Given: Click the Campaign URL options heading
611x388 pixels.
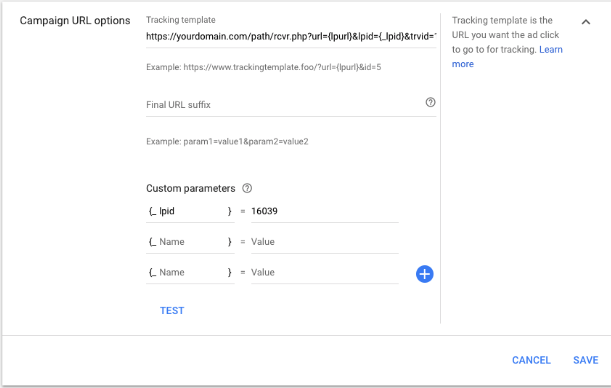Looking at the screenshot, I should click(75, 21).
